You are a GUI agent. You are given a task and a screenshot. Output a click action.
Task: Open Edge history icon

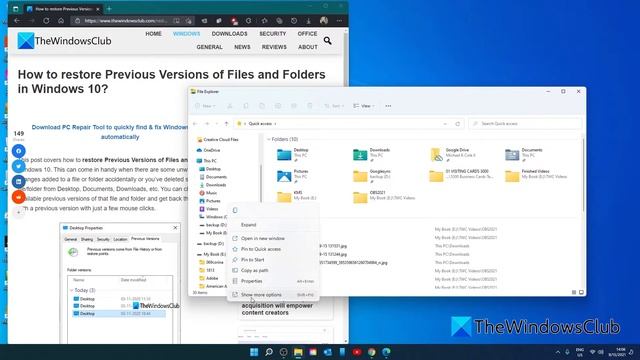click(294, 20)
